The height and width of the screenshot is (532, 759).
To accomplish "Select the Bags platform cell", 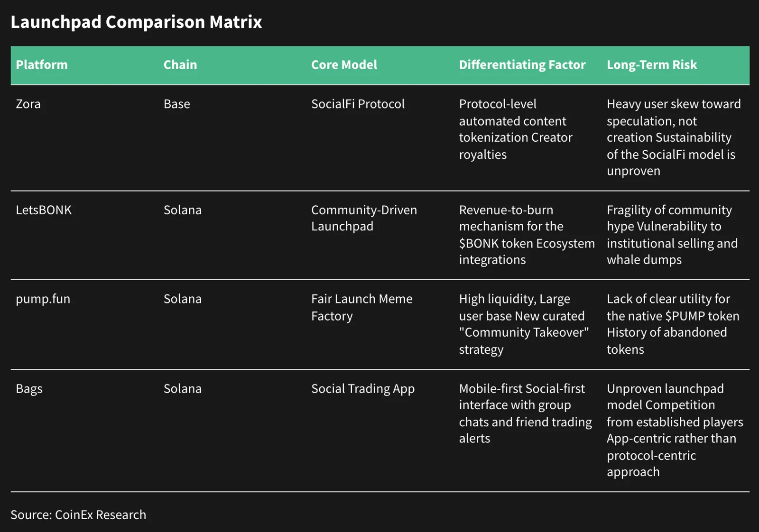I will click(29, 389).
